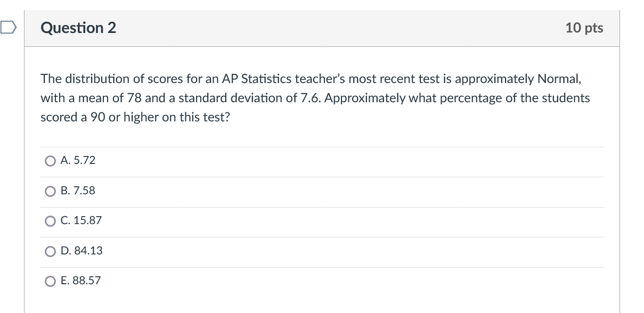
Task: Click the answer text A. 5.72
Action: pyautogui.click(x=78, y=160)
